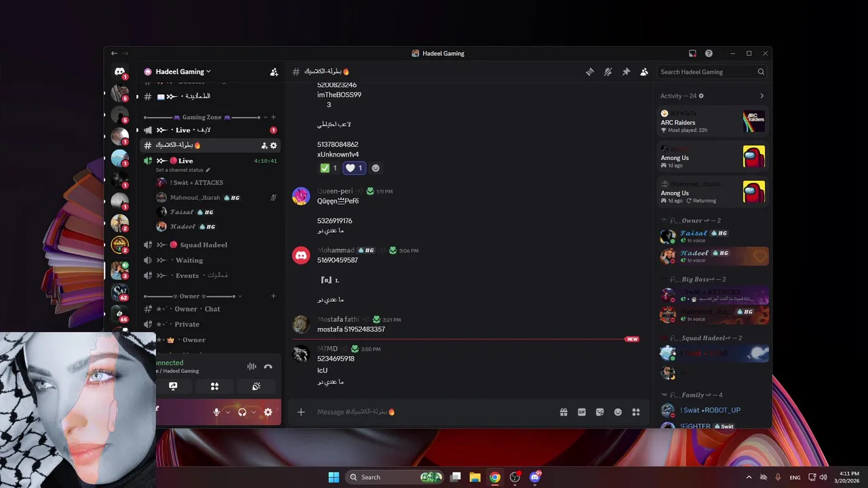Open Live لايف announcement channel
This screenshot has height=488, width=868.
pyautogui.click(x=210, y=130)
